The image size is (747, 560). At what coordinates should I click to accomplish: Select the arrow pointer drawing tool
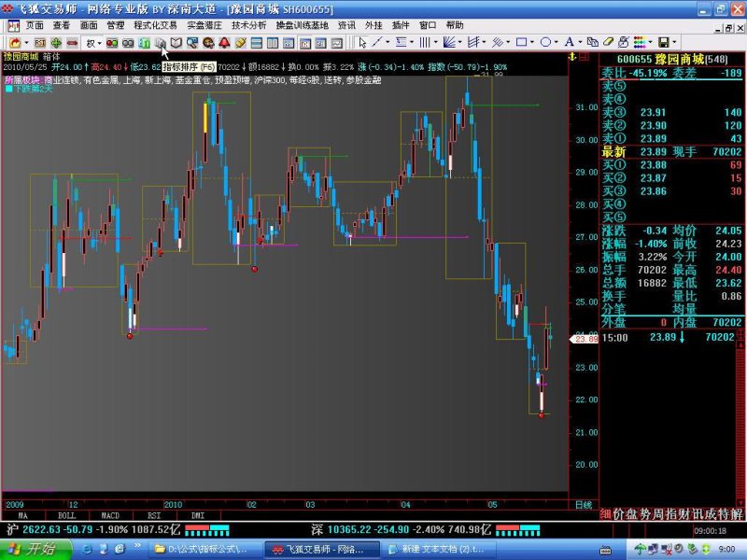point(362,43)
